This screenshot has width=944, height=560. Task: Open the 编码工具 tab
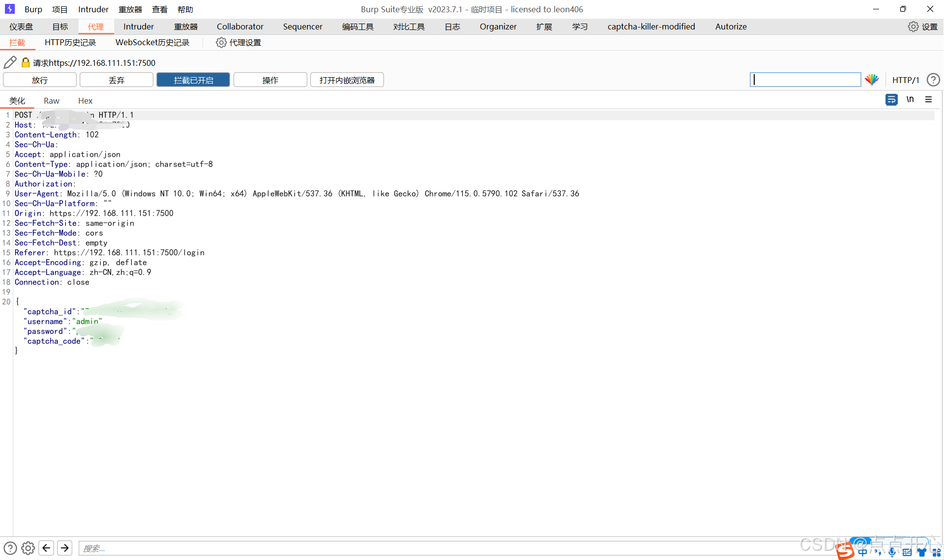(x=358, y=27)
